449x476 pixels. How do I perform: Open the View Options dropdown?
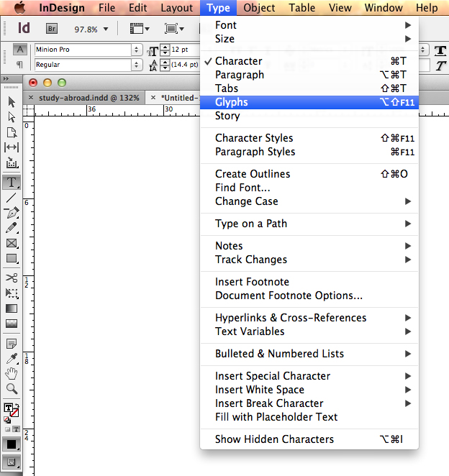(140, 29)
